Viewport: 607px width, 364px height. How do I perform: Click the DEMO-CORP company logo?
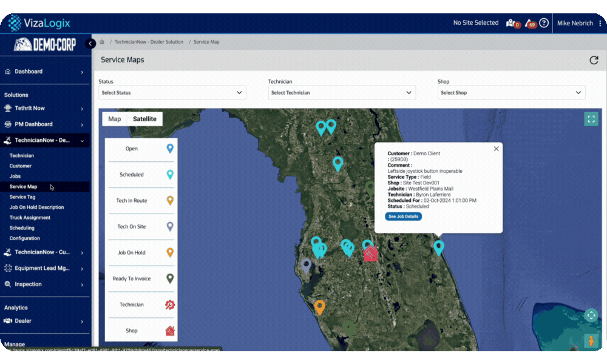tap(44, 44)
